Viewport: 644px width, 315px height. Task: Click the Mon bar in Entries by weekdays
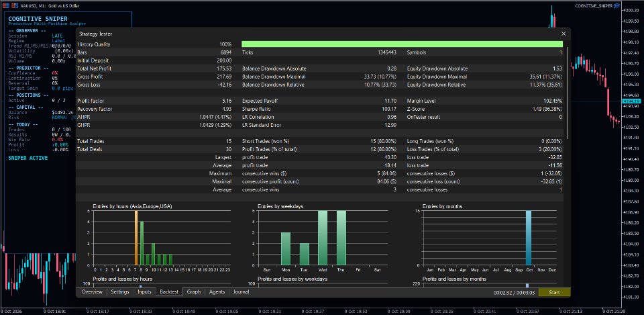286,249
